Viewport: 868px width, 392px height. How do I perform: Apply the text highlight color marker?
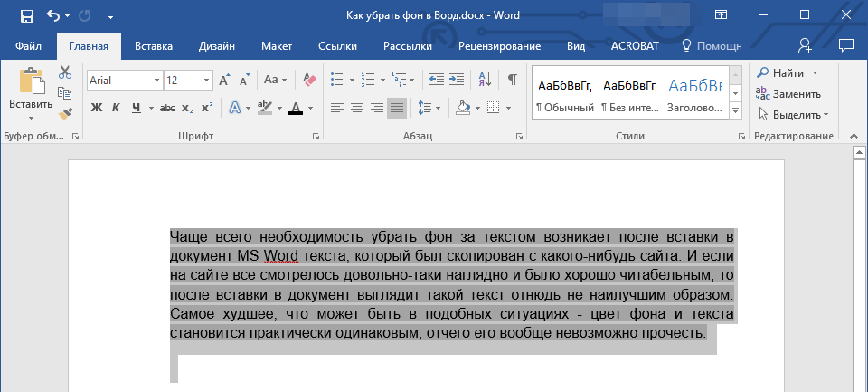[x=266, y=108]
